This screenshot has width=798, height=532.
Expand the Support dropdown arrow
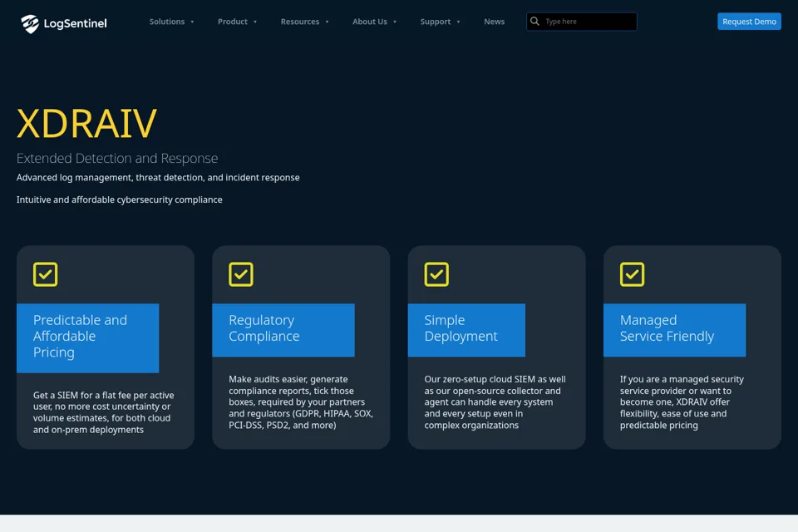(x=458, y=22)
